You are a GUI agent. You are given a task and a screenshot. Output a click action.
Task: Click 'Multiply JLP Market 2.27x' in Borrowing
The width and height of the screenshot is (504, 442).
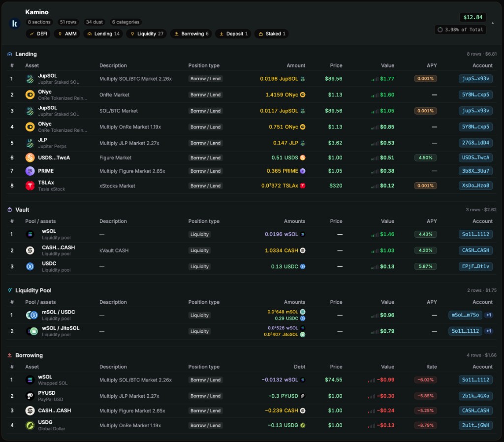click(129, 396)
